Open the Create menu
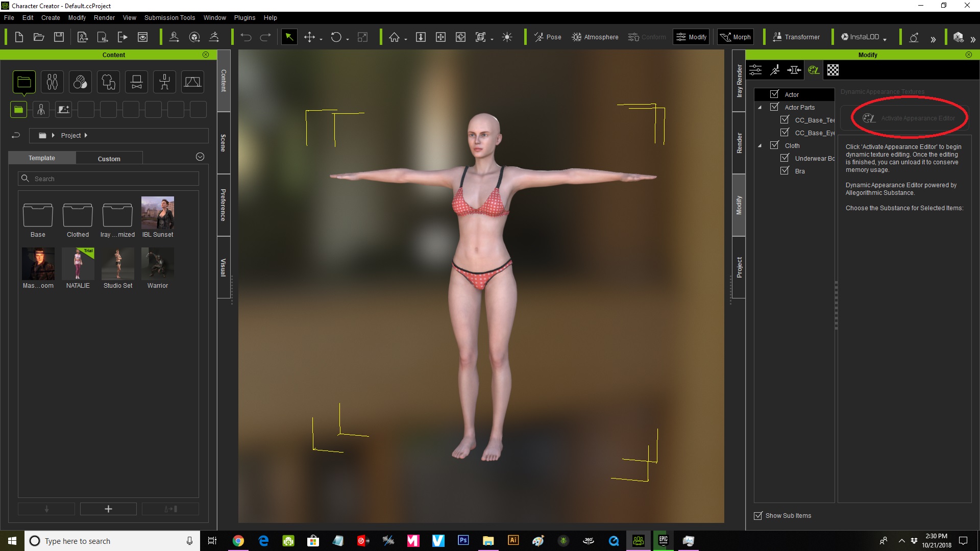 (51, 18)
